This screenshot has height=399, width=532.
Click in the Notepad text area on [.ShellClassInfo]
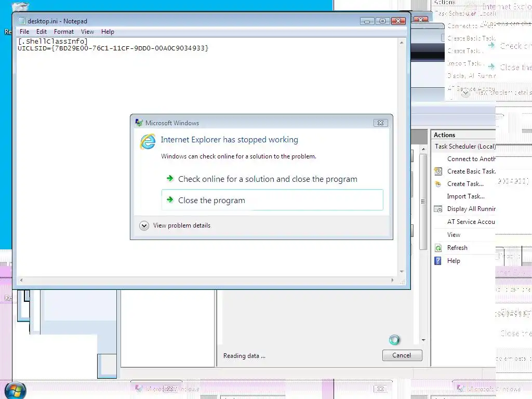(x=53, y=42)
